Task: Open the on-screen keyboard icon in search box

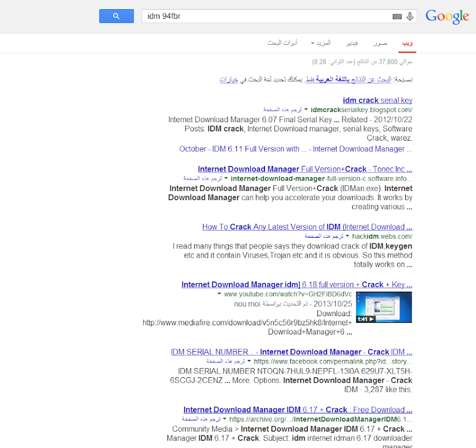Action: [397, 16]
